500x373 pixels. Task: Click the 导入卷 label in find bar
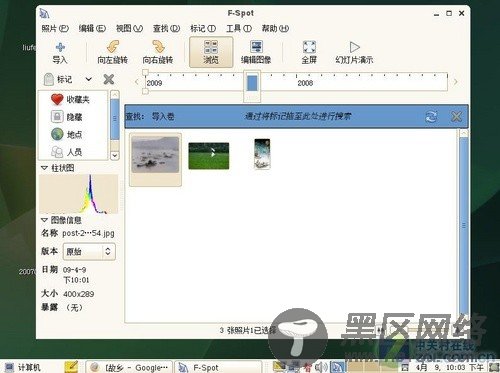(x=163, y=116)
